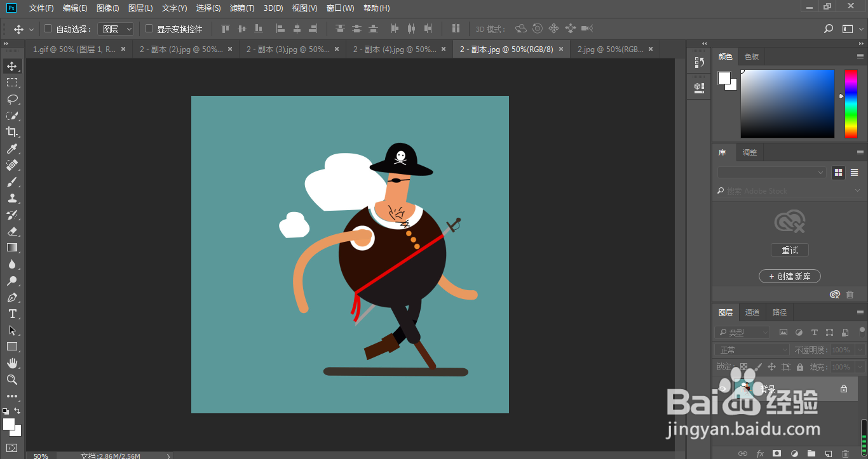Screen dimensions: 868x459
Task: Select the Rectangle shape tool
Action: coord(12,347)
